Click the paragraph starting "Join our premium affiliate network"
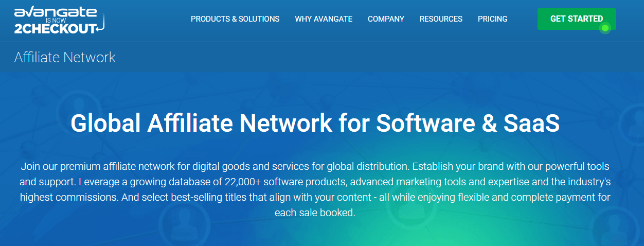 pyautogui.click(x=315, y=189)
